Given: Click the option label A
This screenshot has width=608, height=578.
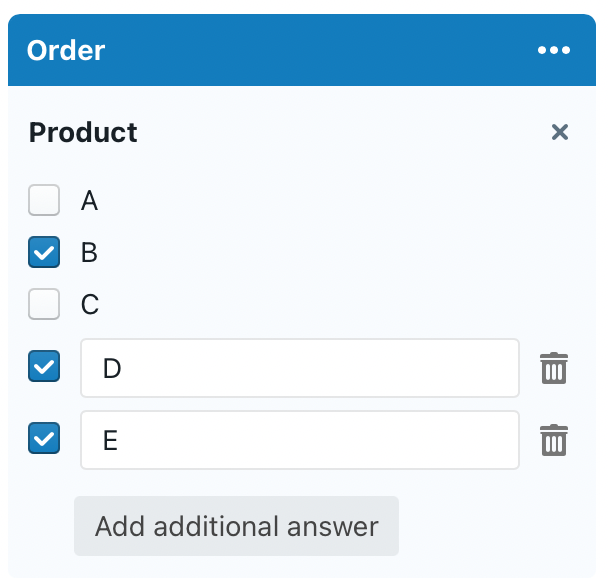Looking at the screenshot, I should pos(89,202).
